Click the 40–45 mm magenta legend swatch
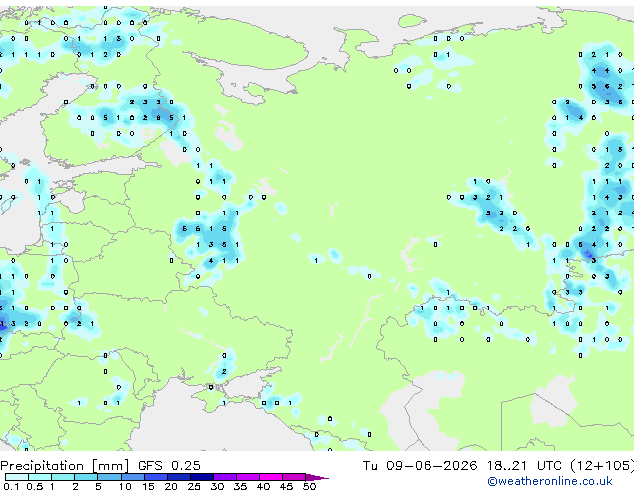 tap(271, 477)
